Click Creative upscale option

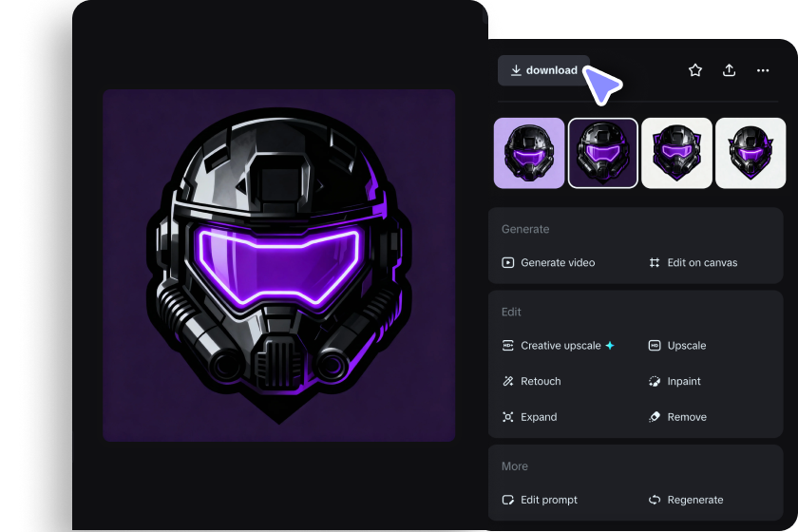560,346
